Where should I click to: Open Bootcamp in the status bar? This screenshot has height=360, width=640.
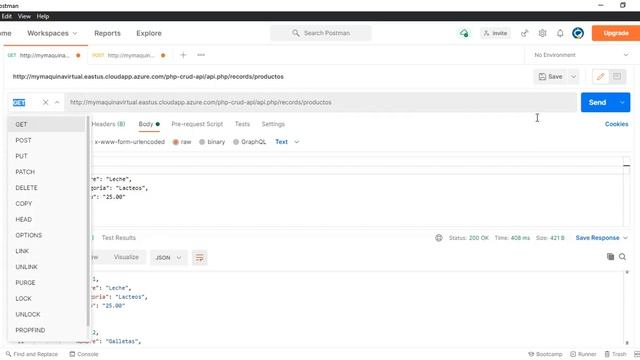click(545, 354)
